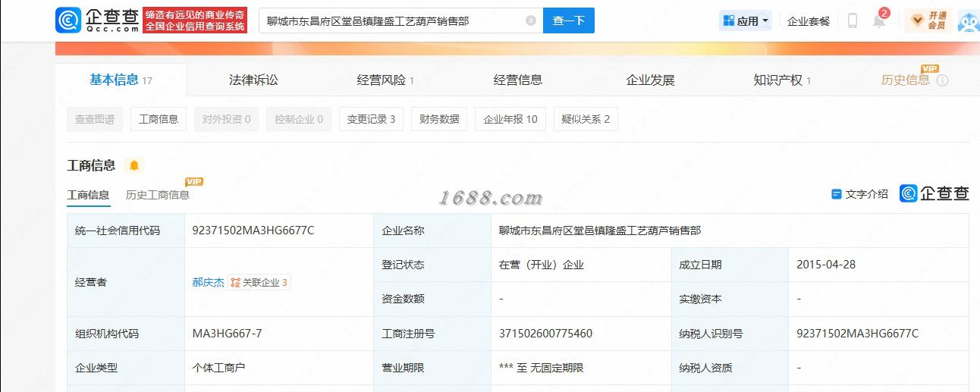Click the 关联企业 network icon
This screenshot has width=980, height=392.
point(235,283)
